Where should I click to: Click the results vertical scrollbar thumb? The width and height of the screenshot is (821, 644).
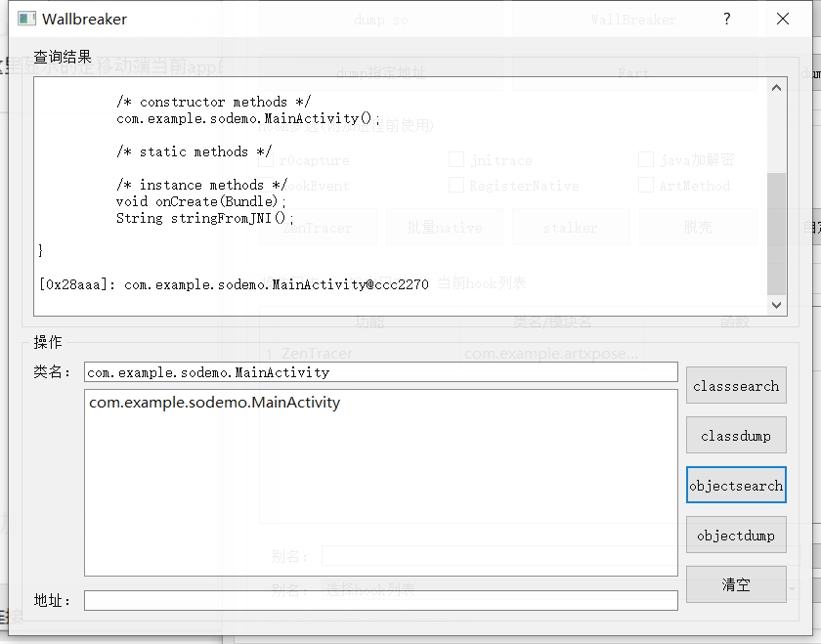(x=776, y=234)
